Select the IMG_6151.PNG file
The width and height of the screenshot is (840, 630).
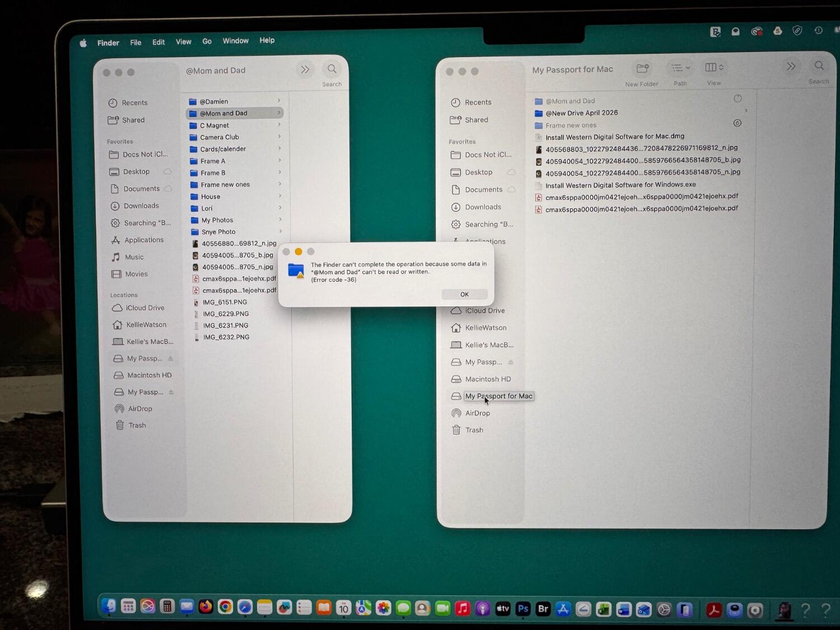225,302
